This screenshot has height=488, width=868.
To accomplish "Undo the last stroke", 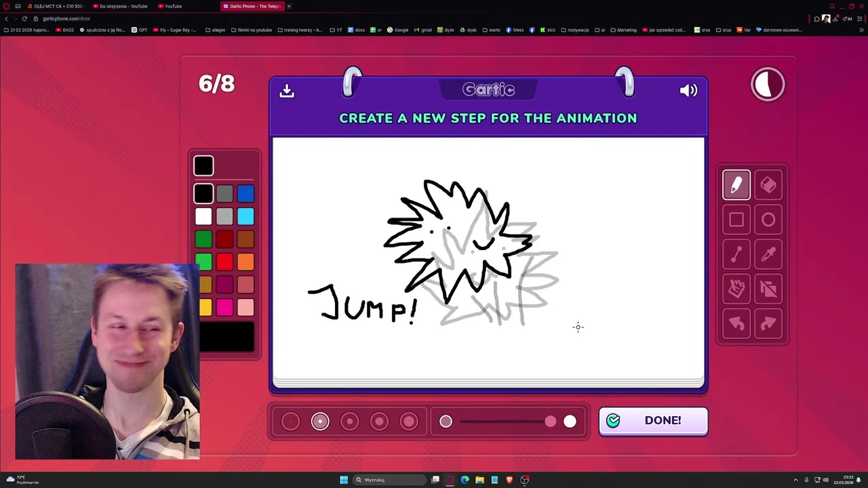I will click(736, 324).
